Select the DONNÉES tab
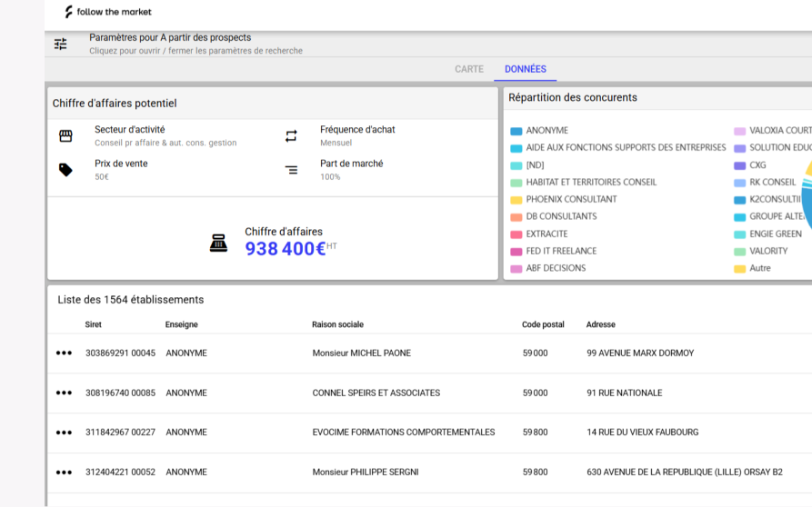The image size is (812, 507). (525, 69)
